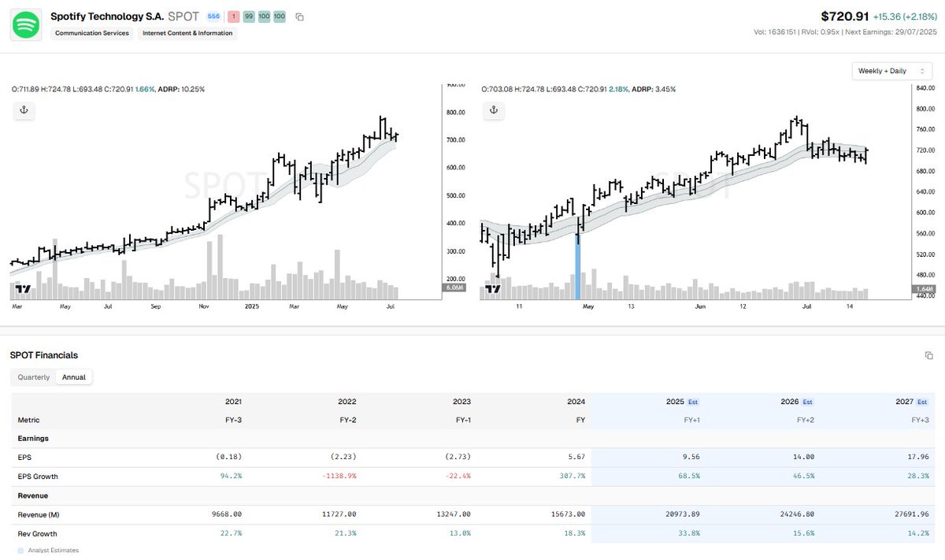Click Communication Services sector tag
Viewport: 945px width, 560px height.
pyautogui.click(x=92, y=33)
